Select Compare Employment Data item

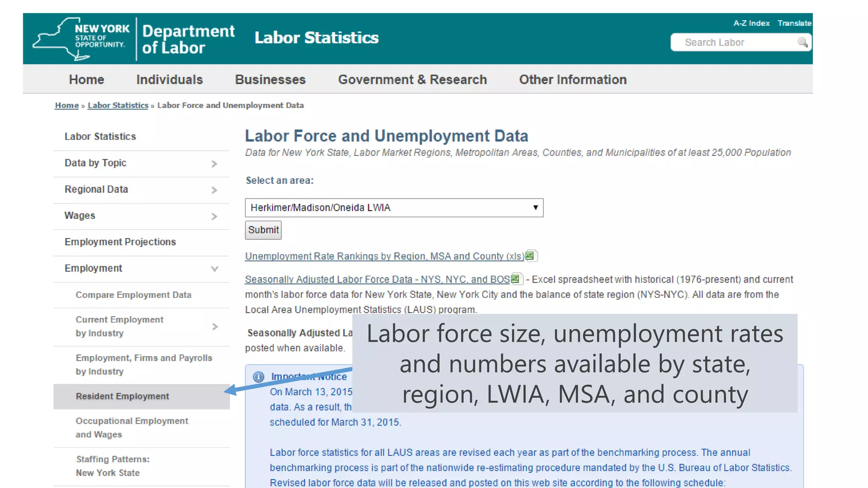tap(134, 295)
